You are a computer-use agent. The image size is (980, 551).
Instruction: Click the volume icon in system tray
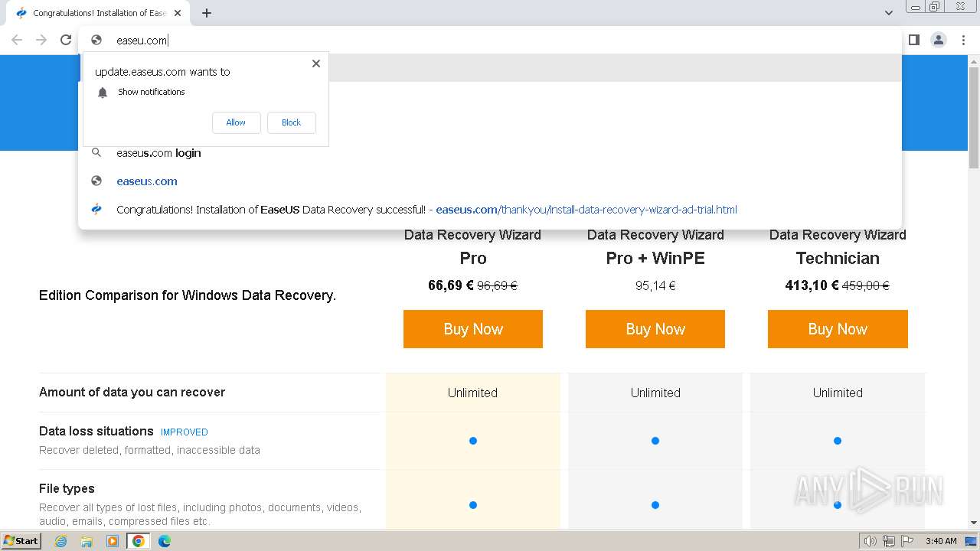(x=870, y=541)
